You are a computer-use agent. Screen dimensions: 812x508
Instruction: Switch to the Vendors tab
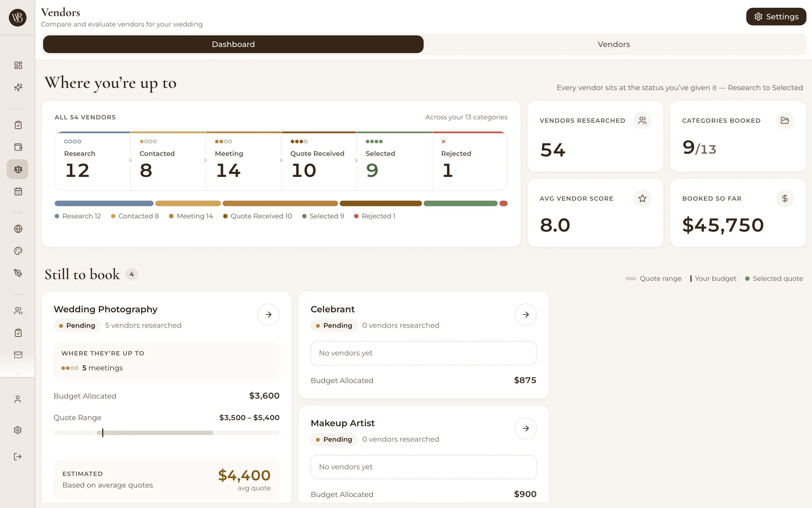614,44
